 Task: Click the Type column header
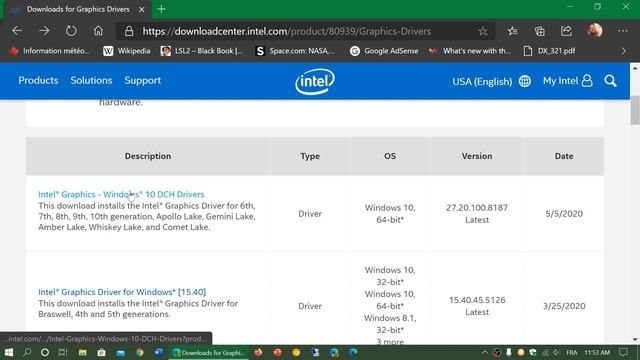click(x=310, y=156)
